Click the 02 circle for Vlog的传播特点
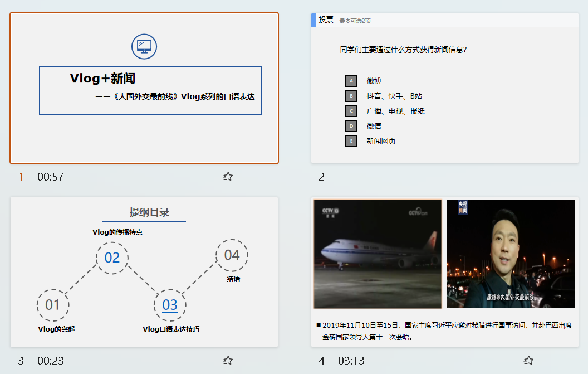Image resolution: width=588 pixels, height=374 pixels. pos(112,258)
